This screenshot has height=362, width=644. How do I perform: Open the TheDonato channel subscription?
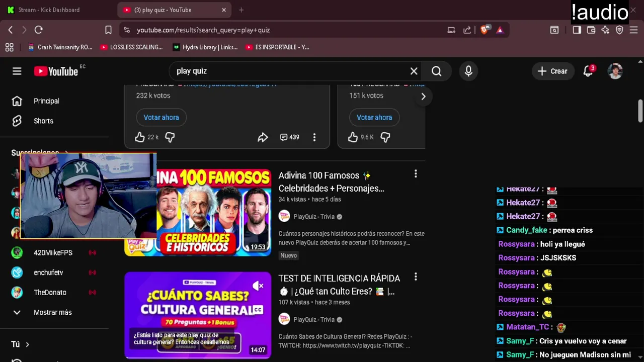pos(50,293)
